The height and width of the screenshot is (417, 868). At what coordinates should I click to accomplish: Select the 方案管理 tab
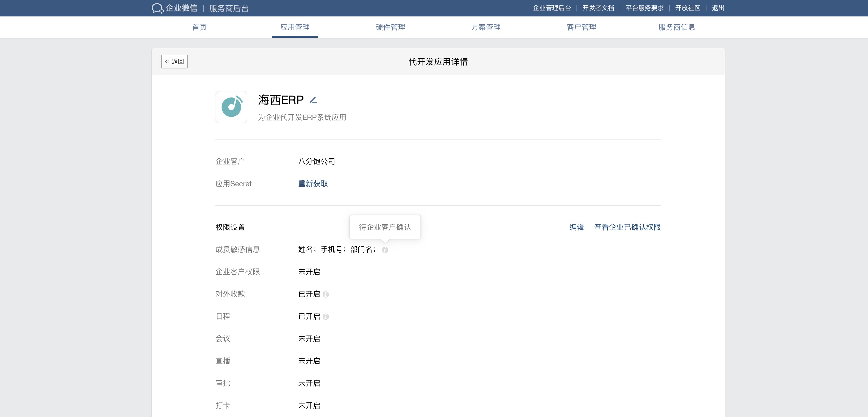[486, 27]
